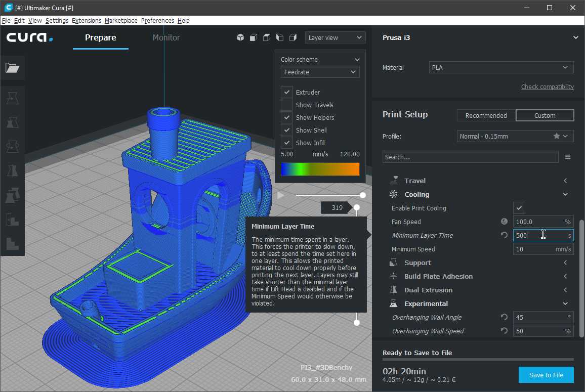Open the Extensions menu
Viewport: 585px width, 392px height.
pos(86,20)
